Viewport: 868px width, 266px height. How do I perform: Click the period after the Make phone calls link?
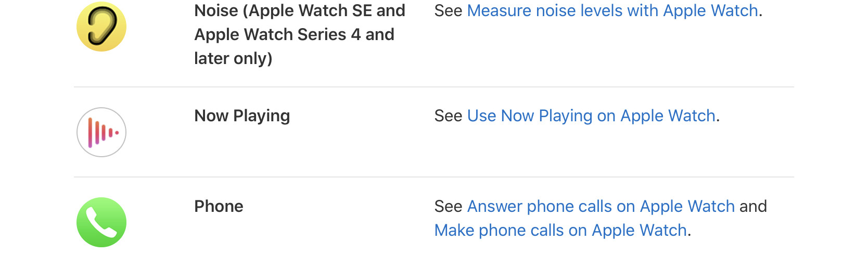click(690, 234)
